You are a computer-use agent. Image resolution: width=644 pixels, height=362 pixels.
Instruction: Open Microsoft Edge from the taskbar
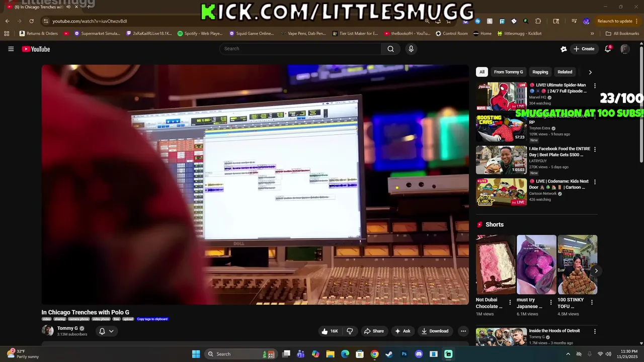345,354
